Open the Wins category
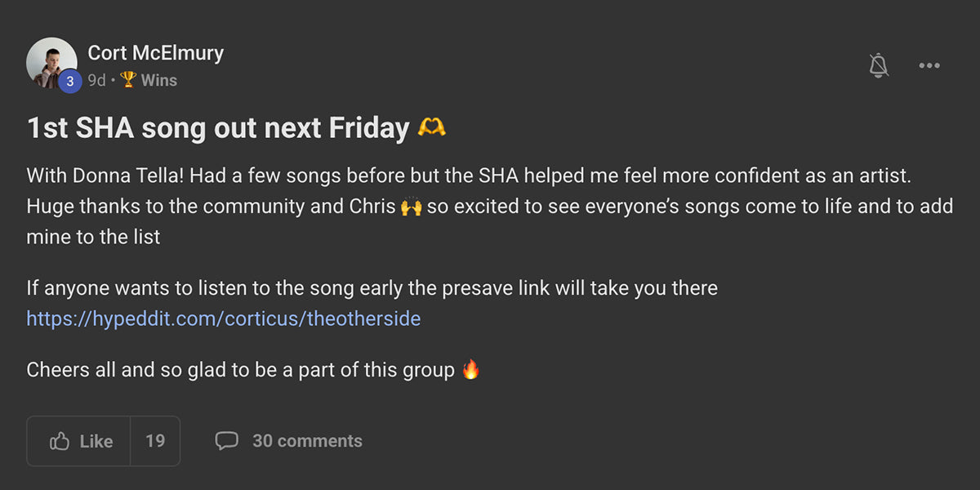 coord(158,80)
